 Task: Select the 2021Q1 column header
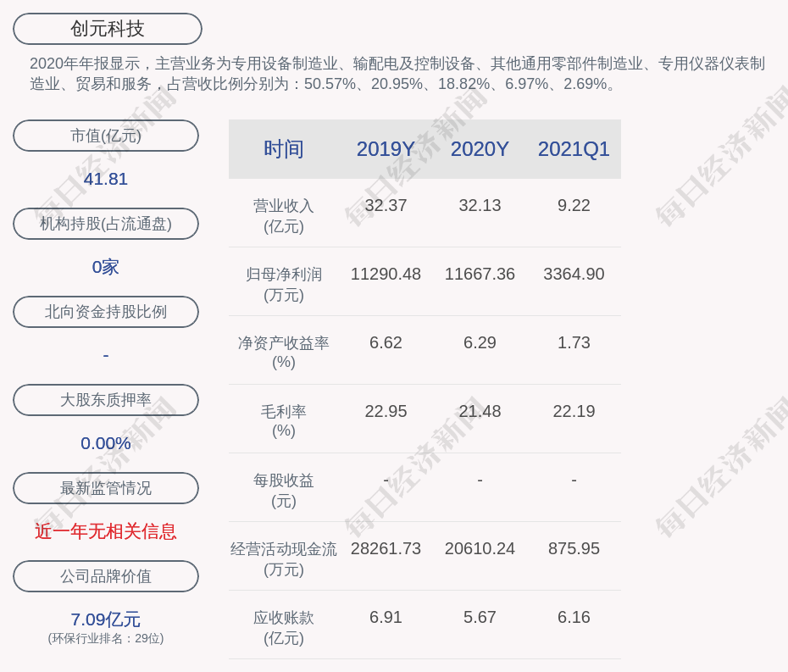[x=574, y=149]
